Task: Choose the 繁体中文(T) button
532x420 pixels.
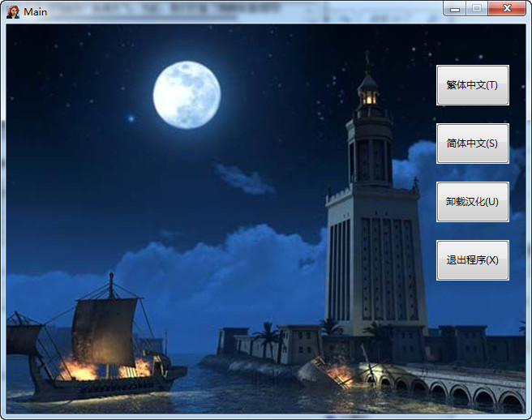Action: (472, 85)
